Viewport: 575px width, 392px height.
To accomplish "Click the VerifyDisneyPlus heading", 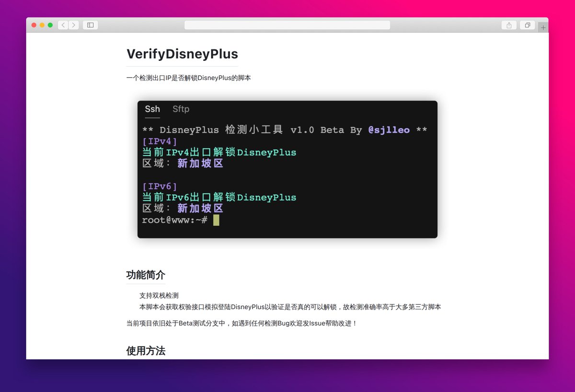I will 182,54.
